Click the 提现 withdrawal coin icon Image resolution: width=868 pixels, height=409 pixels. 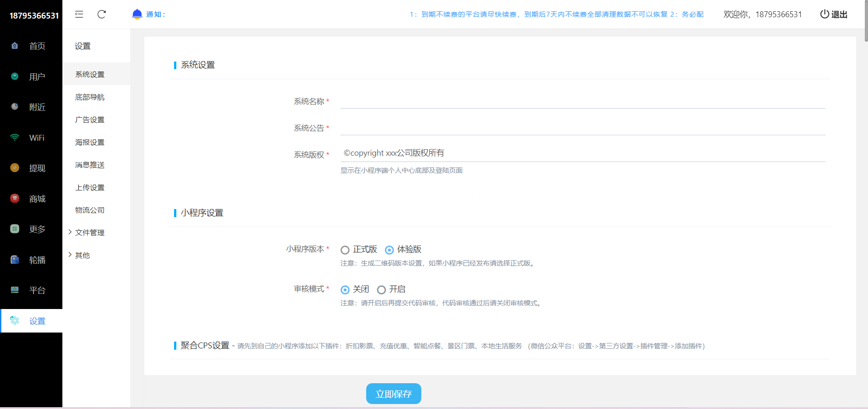[x=14, y=168]
